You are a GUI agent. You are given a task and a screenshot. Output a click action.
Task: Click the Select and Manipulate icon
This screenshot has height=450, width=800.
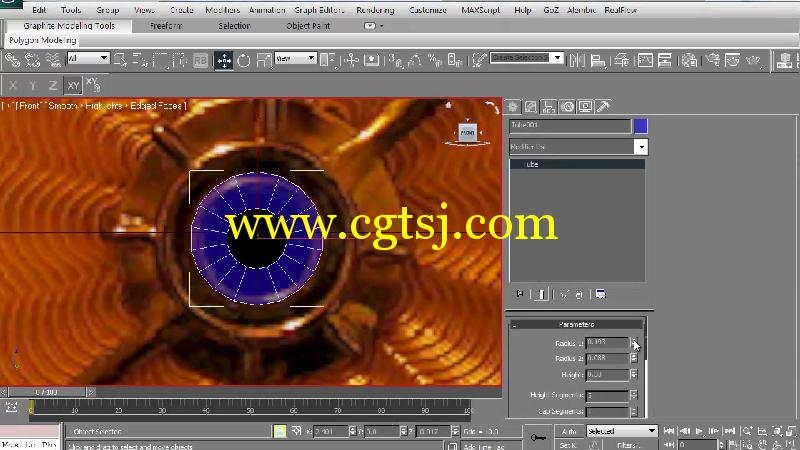[x=352, y=60]
